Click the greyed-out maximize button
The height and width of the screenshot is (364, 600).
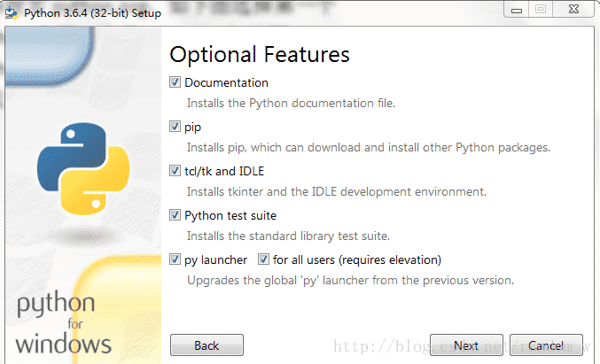(539, 9)
